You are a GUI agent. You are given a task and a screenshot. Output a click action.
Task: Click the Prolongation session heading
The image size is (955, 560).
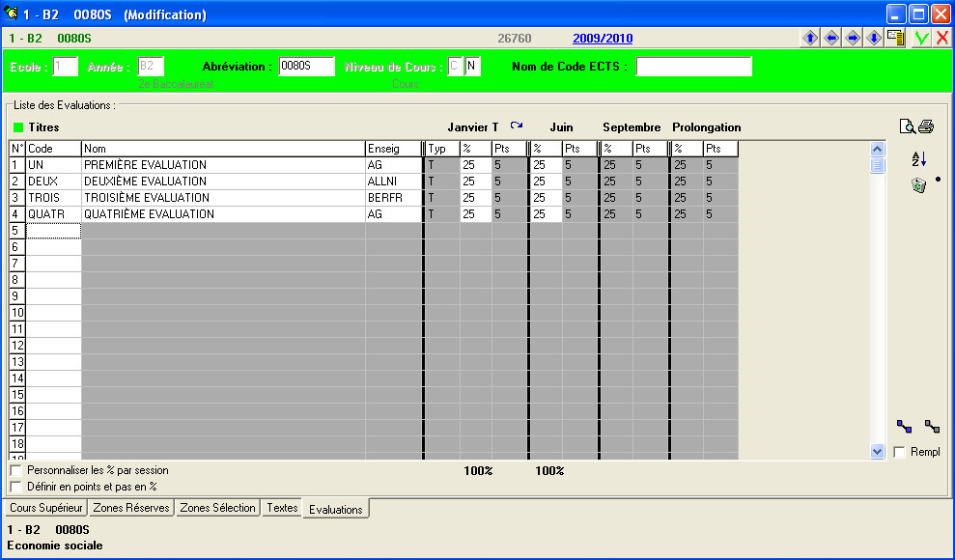(x=707, y=127)
